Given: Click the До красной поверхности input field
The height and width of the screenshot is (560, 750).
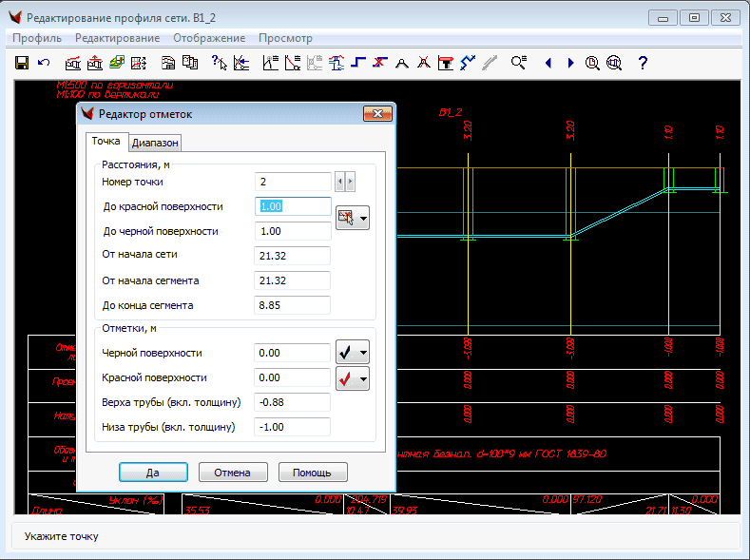Looking at the screenshot, I should click(x=293, y=206).
